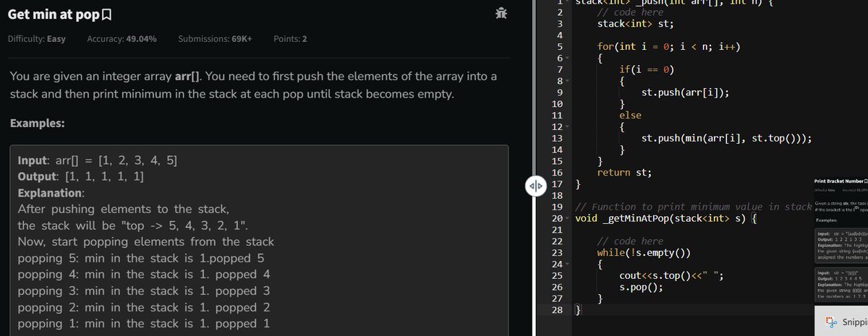Place cursor in 'st.push(min(arr[i], st.top()));' line
Image resolution: width=868 pixels, height=336 pixels.
(x=726, y=139)
